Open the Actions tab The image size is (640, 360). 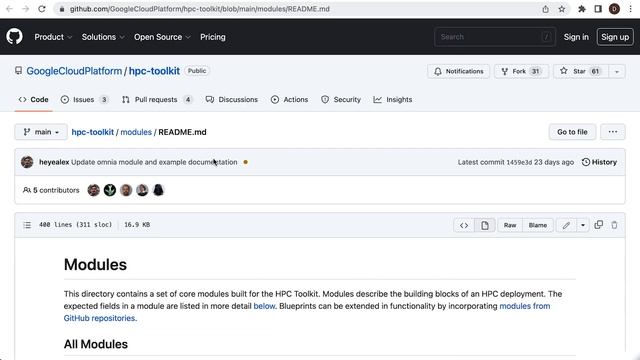coord(289,100)
